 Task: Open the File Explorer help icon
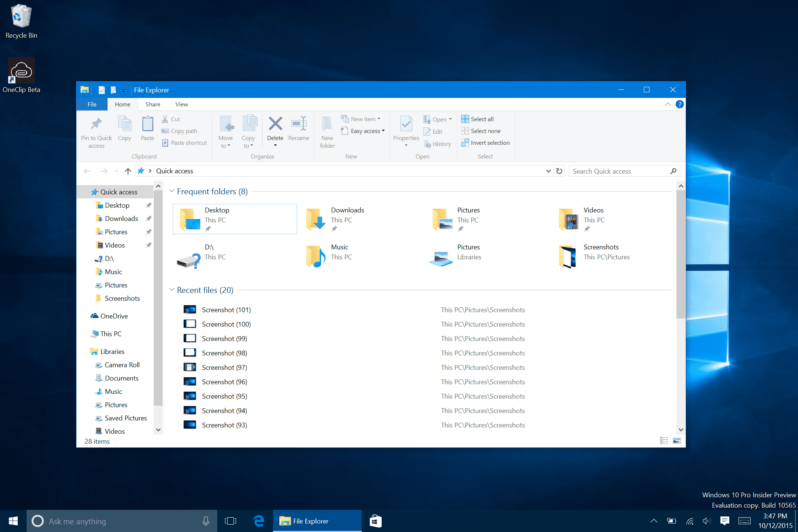(679, 104)
